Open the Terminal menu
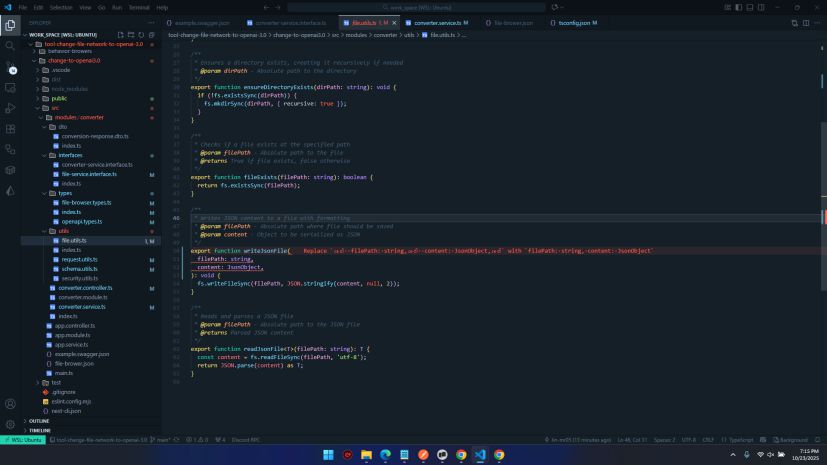 tap(139, 7)
